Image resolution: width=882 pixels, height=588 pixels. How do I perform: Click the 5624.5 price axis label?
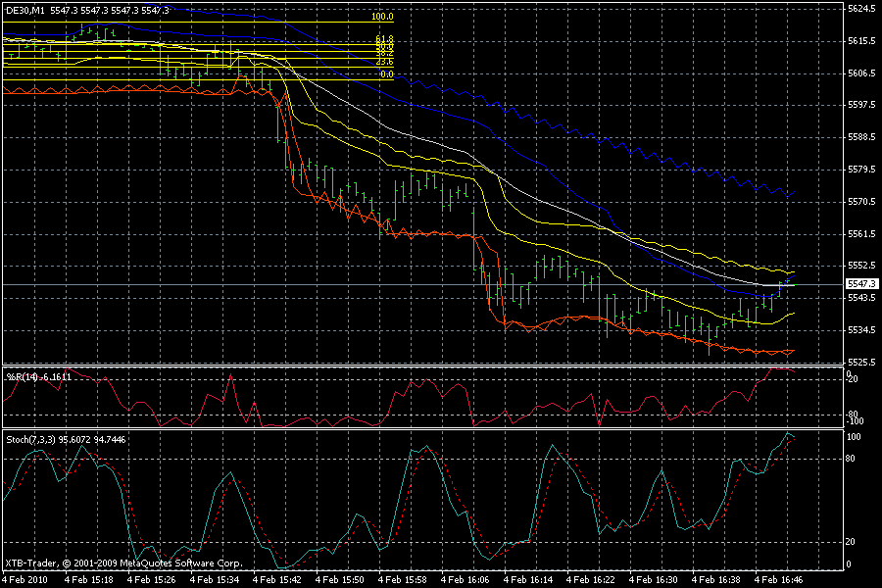pos(861,9)
